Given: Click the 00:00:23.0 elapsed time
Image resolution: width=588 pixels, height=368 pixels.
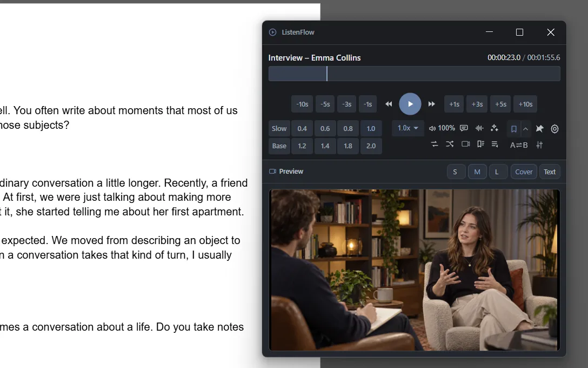Looking at the screenshot, I should [504, 57].
